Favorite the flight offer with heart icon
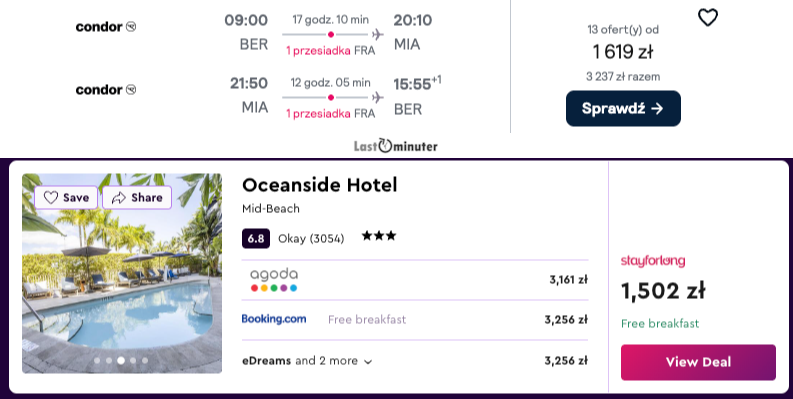The width and height of the screenshot is (793, 399). (x=708, y=18)
